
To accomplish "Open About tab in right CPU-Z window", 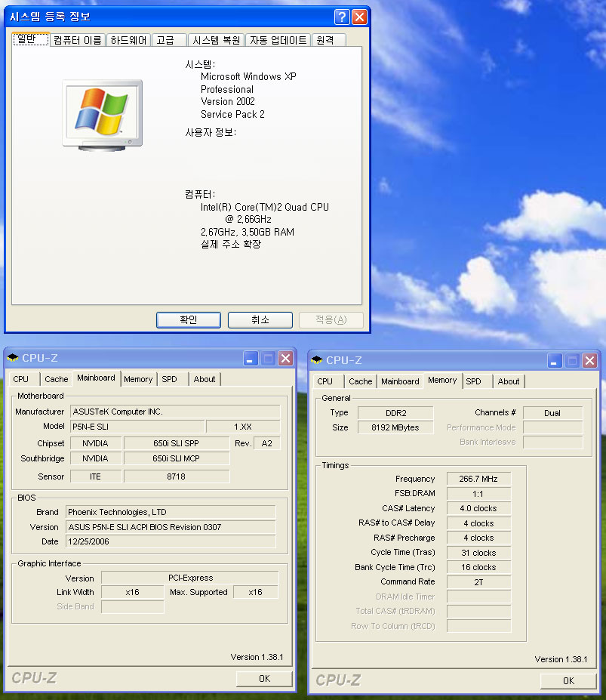I will click(509, 381).
